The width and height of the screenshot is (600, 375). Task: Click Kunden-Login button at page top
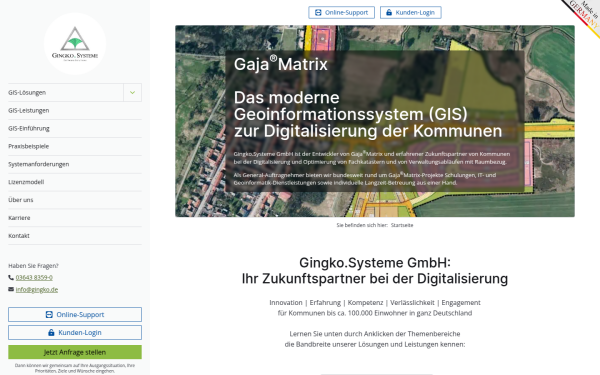411,13
